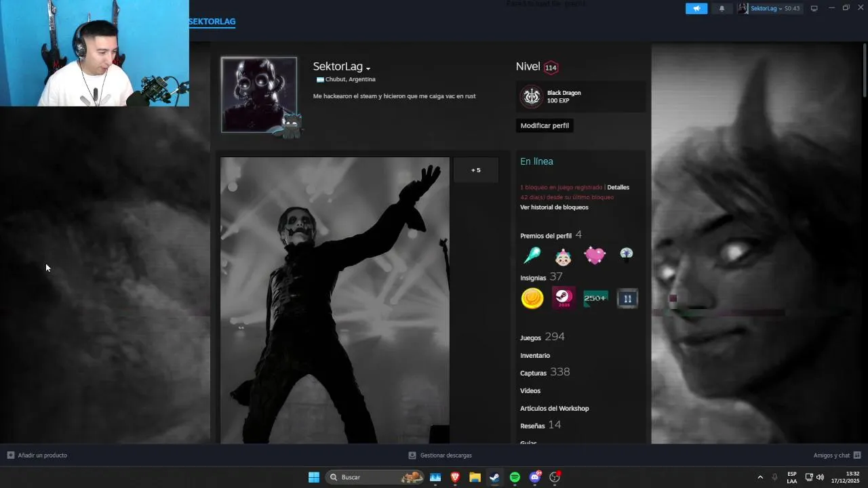This screenshot has height=488, width=868.
Task: Click the level 114 badge
Action: click(551, 67)
